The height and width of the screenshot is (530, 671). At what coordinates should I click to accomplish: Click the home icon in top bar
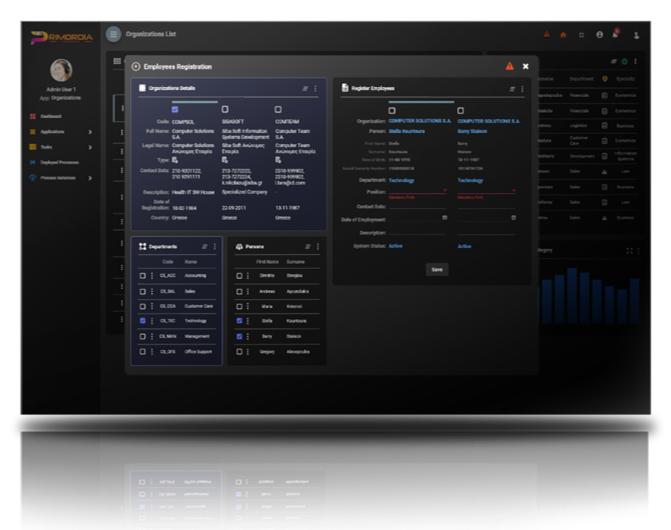pyautogui.click(x=563, y=35)
